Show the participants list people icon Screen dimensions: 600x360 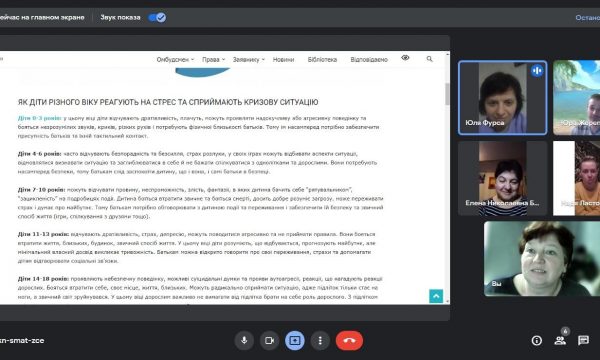560,340
